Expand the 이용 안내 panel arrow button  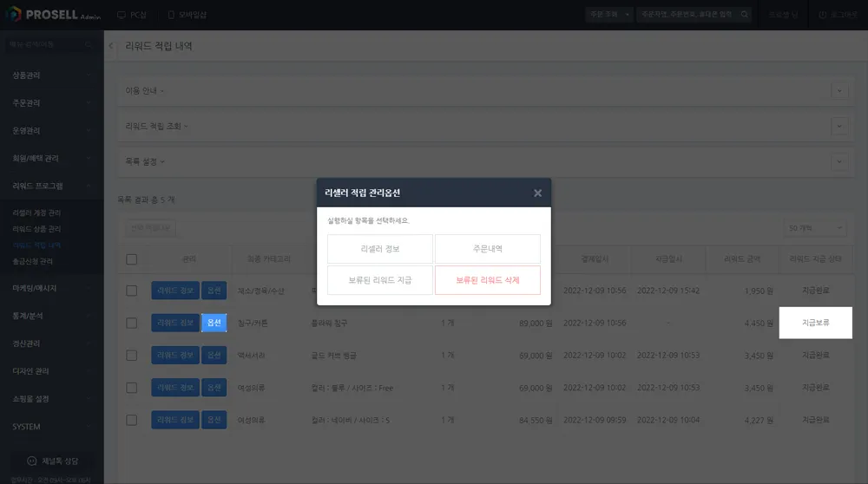[x=839, y=91]
